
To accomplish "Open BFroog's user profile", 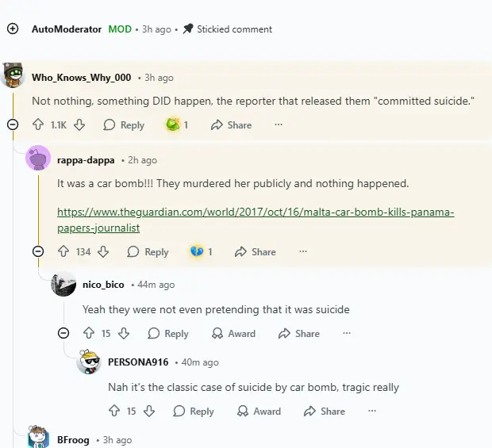I will click(x=73, y=439).
